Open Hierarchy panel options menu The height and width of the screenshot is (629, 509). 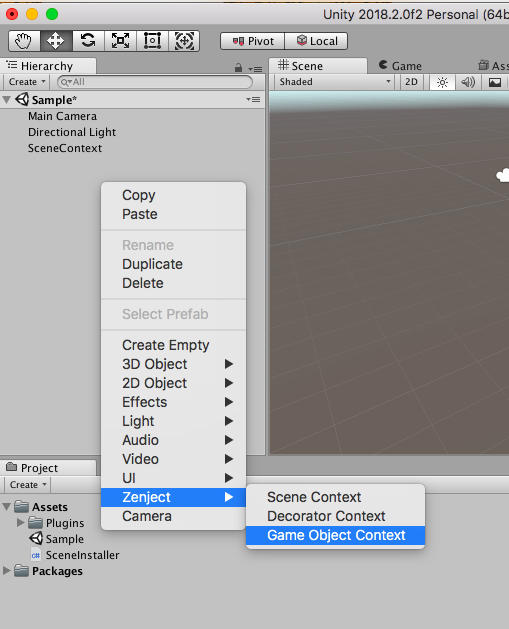255,69
